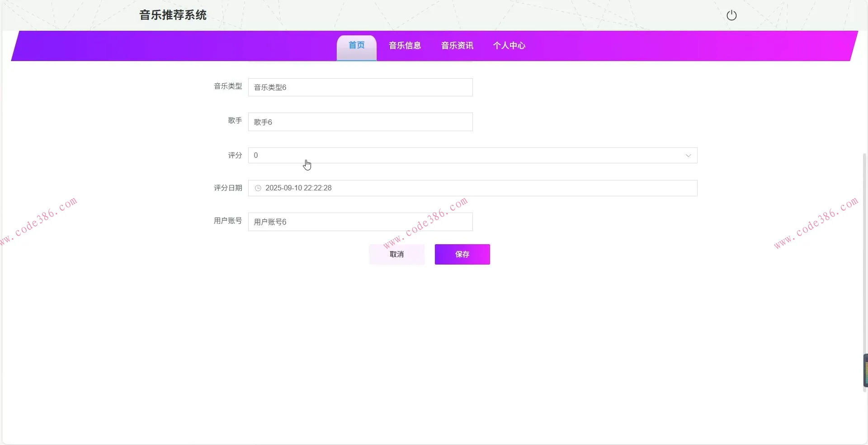Screen dimensions: 868x445
Task: Click the 取消 cancel button
Action: (x=396, y=254)
